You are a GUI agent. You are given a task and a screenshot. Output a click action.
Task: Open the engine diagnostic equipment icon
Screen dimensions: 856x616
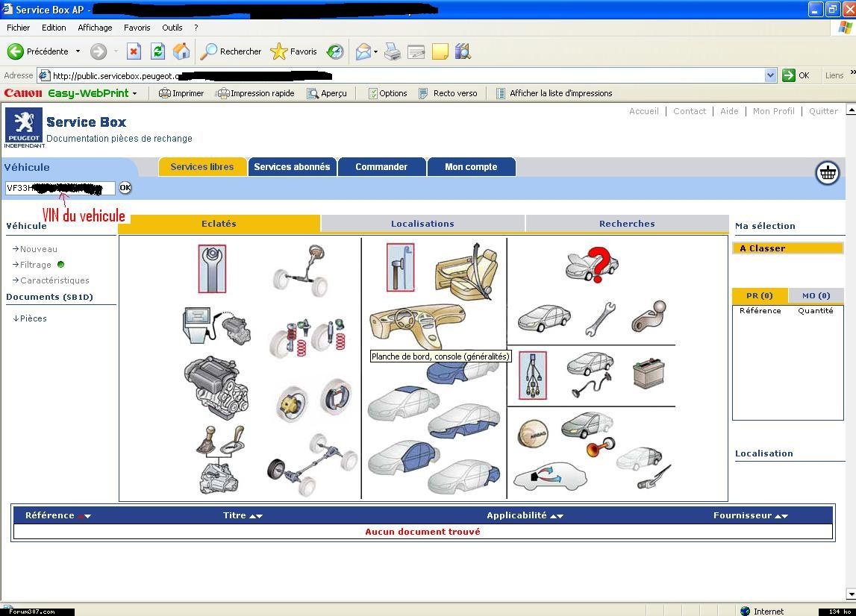click(217, 326)
